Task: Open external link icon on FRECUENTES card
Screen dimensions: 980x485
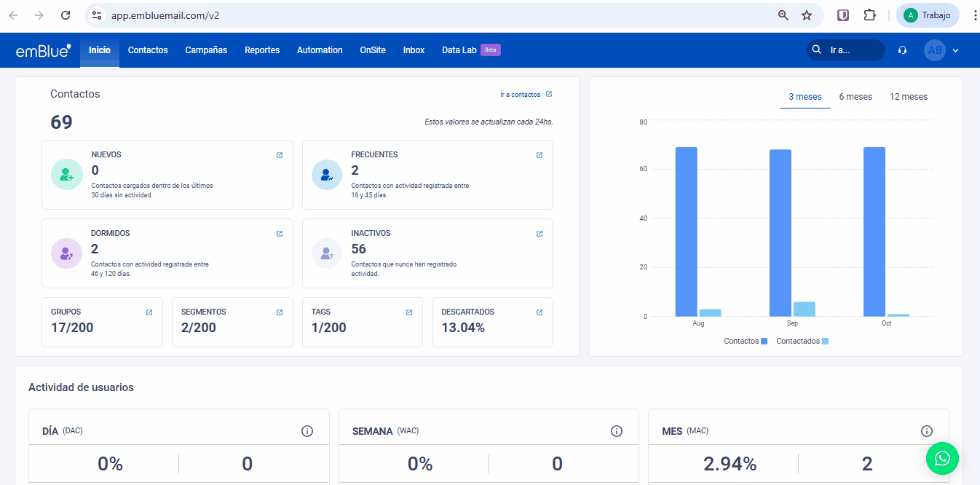Action: (x=540, y=155)
